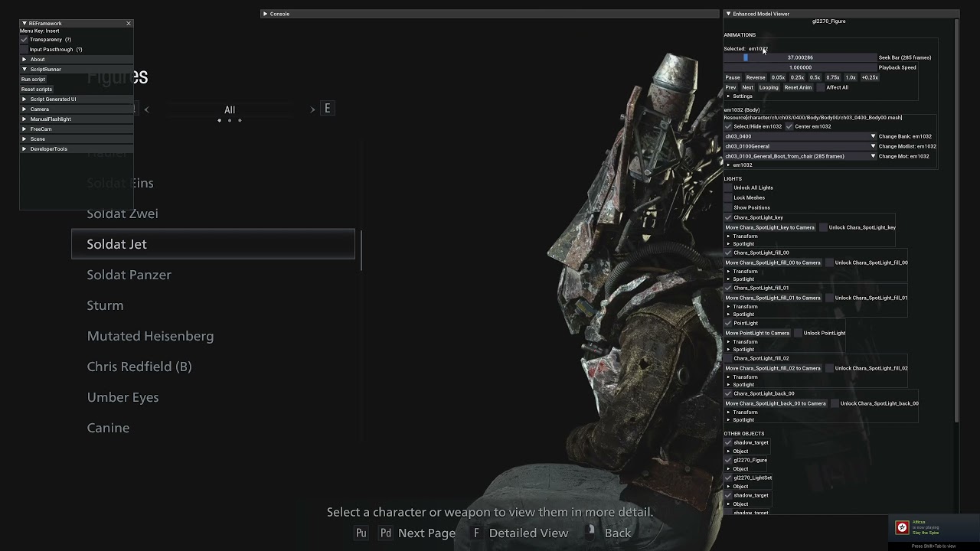Toggle the Input Passthrough checkbox
Image resolution: width=980 pixels, height=551 pixels.
coord(24,50)
